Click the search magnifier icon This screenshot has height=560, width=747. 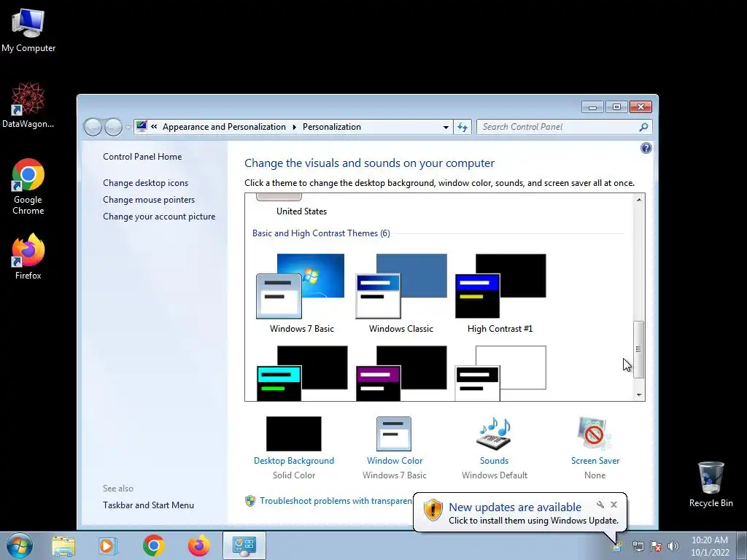coord(643,127)
